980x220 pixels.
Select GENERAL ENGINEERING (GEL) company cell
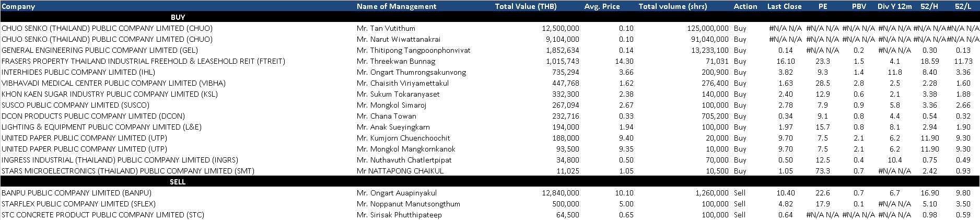[100, 50]
